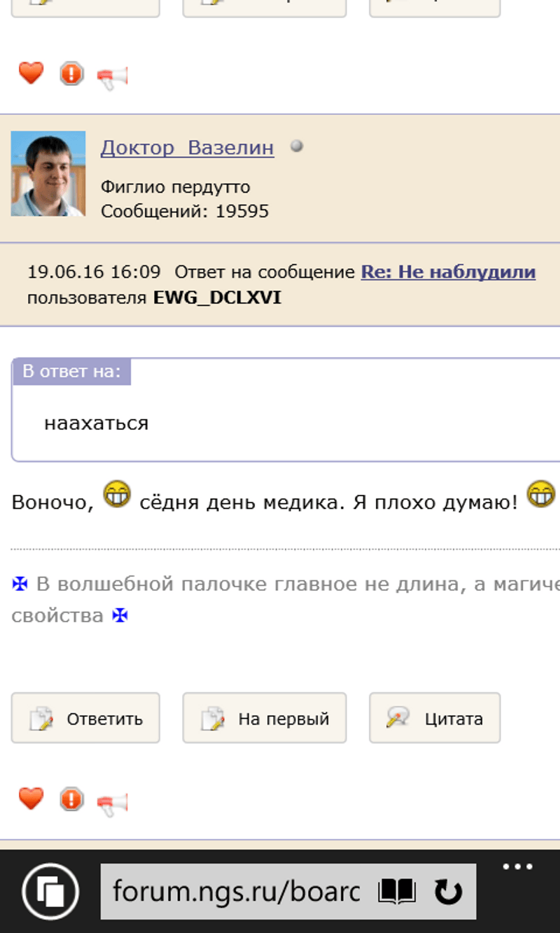Screen dimensions: 560x933
Task: Click the grinning emoji after "Воночо,"
Action: (x=117, y=494)
